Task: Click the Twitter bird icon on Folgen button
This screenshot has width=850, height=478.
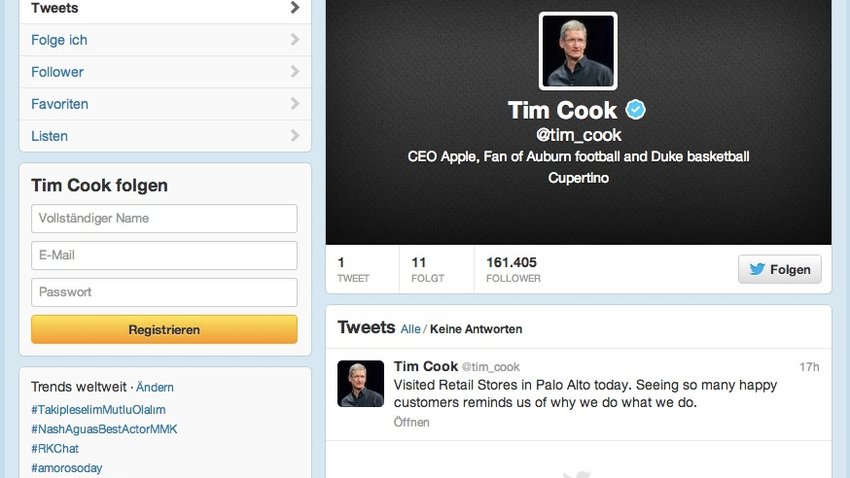Action: tap(757, 269)
